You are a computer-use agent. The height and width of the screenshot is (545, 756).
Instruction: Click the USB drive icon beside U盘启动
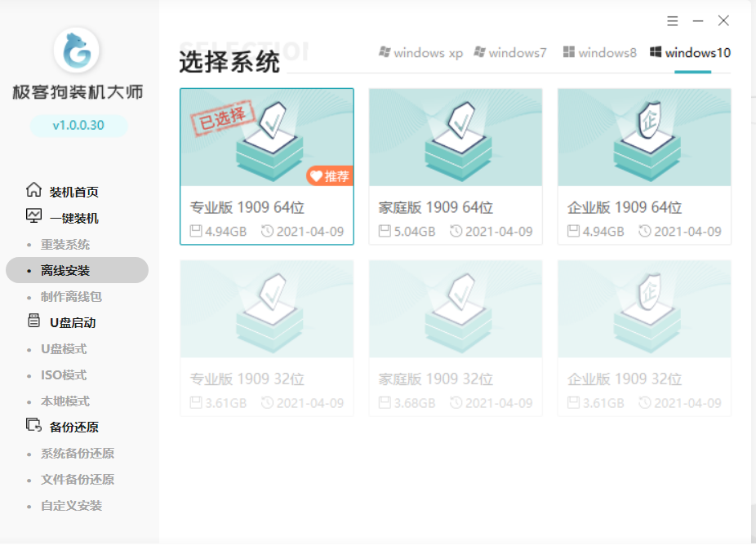[33, 321]
